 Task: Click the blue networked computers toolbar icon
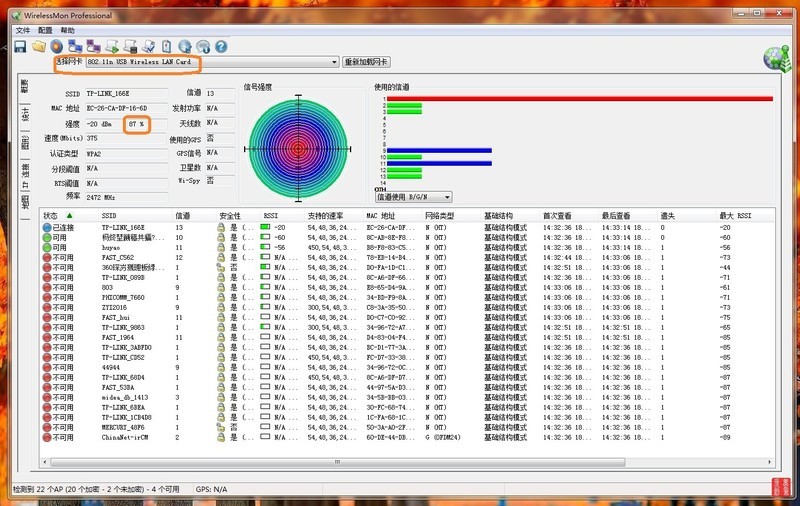(75, 46)
